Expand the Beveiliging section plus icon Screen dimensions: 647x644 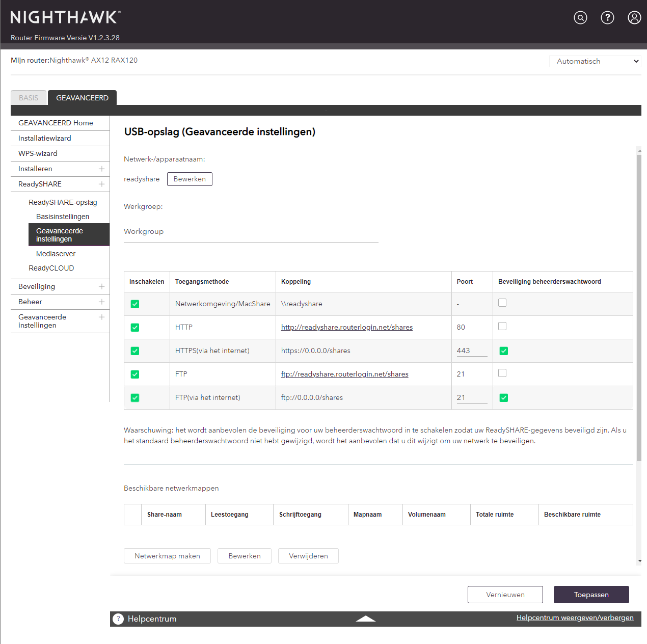(102, 286)
